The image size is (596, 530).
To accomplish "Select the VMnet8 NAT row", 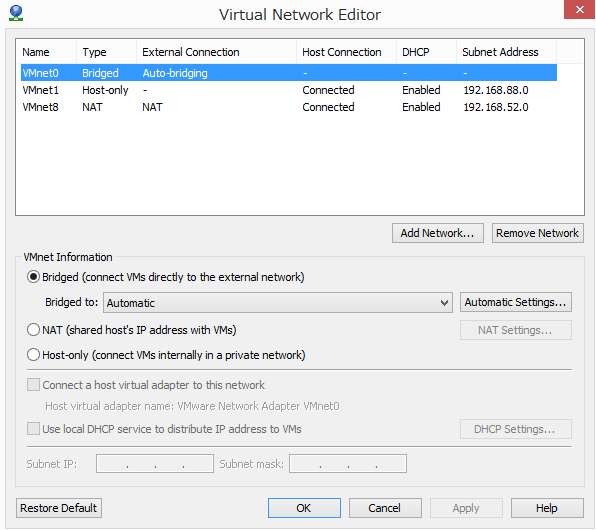I will 289,107.
